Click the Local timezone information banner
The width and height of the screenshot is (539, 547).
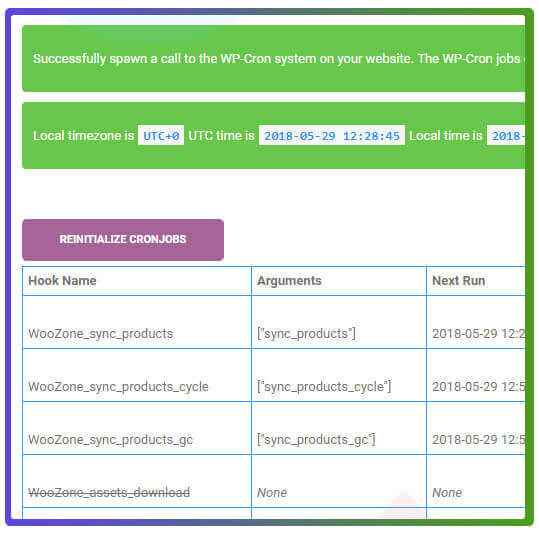(274, 135)
